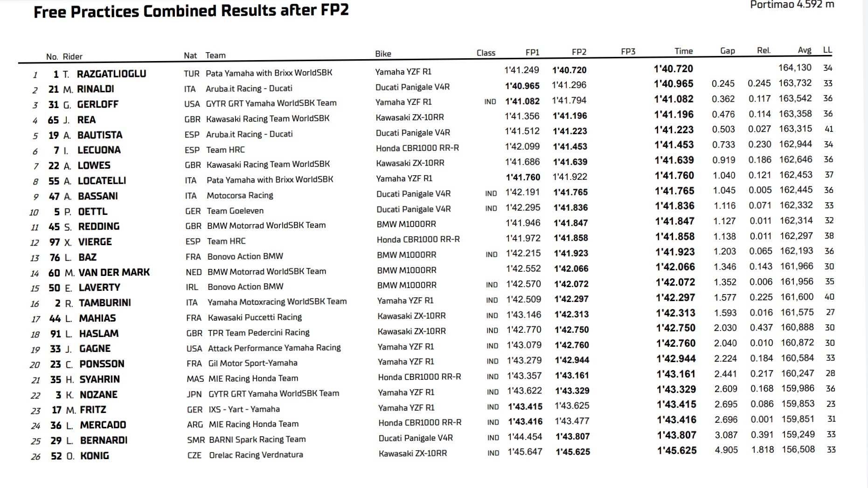Click Rea's combined time 1'41.196
This screenshot has height=488, width=868.
674,114
